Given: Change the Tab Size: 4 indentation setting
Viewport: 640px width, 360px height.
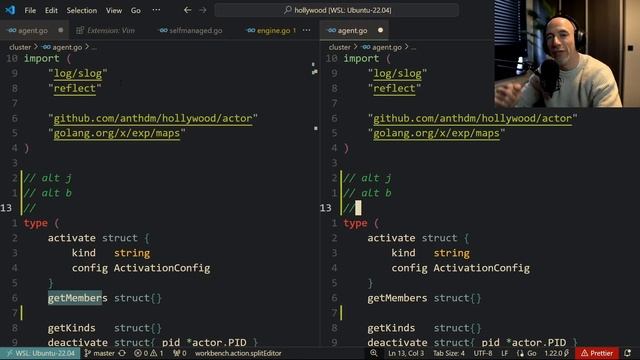Looking at the screenshot, I should pos(449,353).
